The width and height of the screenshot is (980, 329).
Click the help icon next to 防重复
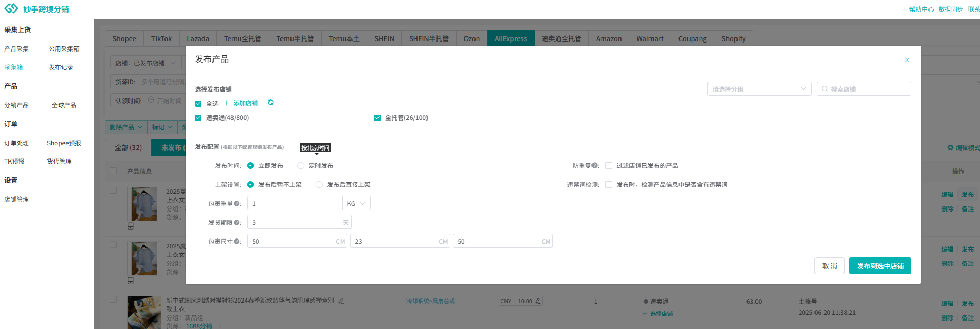pyautogui.click(x=595, y=166)
